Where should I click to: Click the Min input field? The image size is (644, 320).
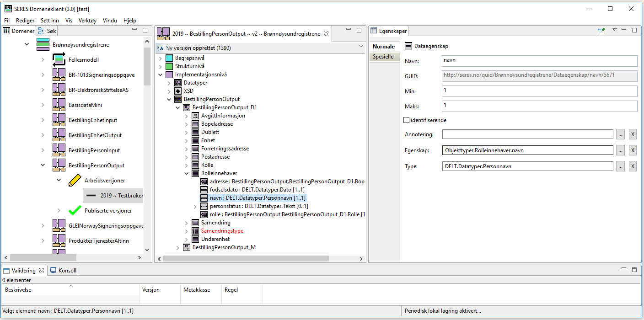tap(540, 91)
